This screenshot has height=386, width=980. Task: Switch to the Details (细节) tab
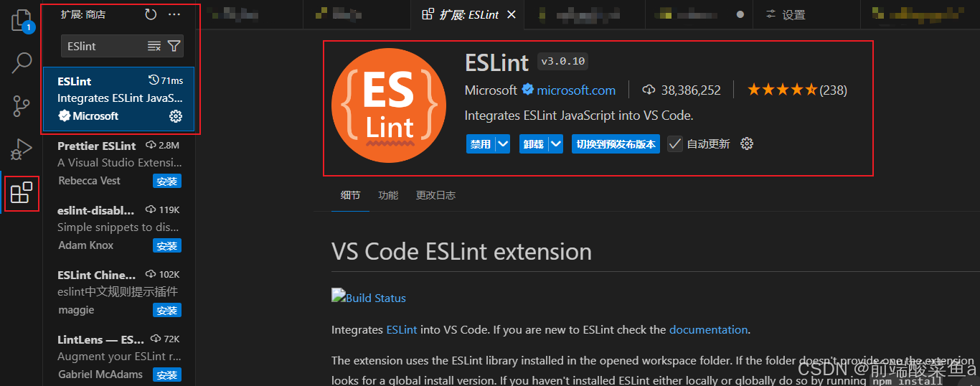click(x=350, y=195)
